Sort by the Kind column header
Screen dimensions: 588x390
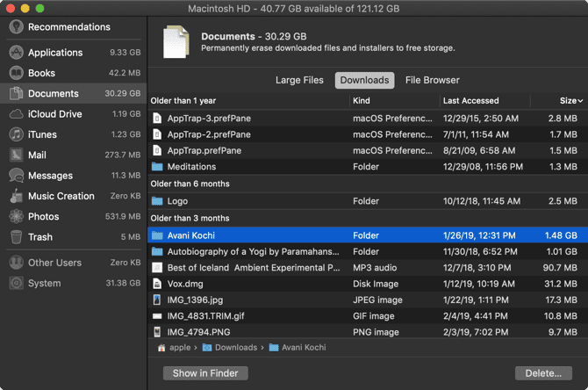point(361,101)
